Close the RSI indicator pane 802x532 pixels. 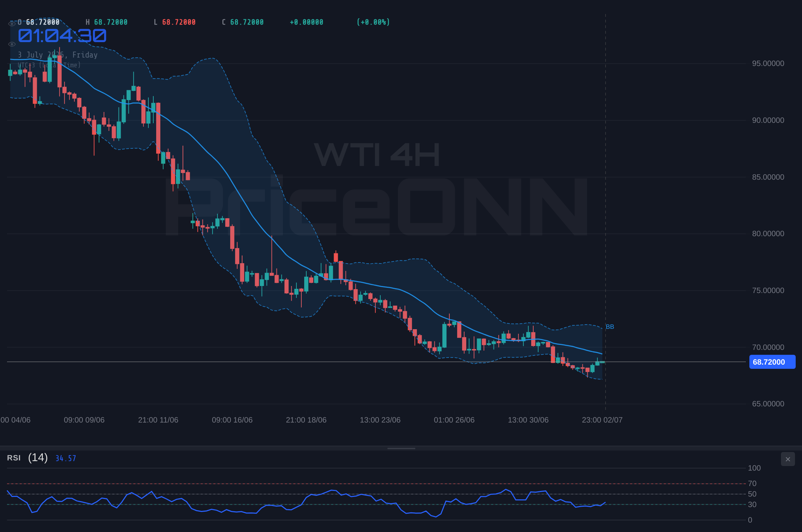[x=788, y=459]
